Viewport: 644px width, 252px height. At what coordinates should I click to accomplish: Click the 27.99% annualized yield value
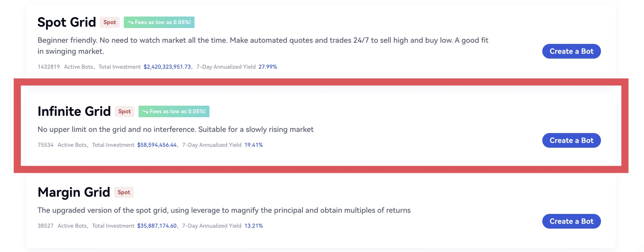click(x=267, y=67)
